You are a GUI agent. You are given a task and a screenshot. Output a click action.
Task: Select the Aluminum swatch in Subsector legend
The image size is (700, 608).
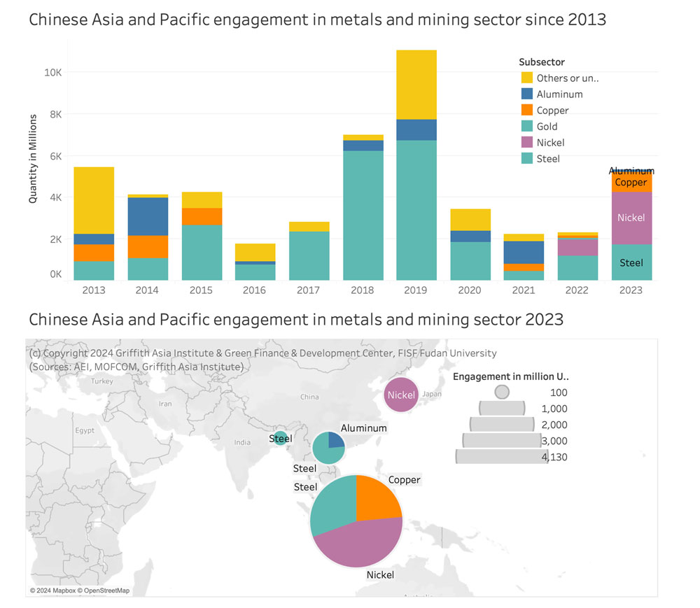point(527,94)
